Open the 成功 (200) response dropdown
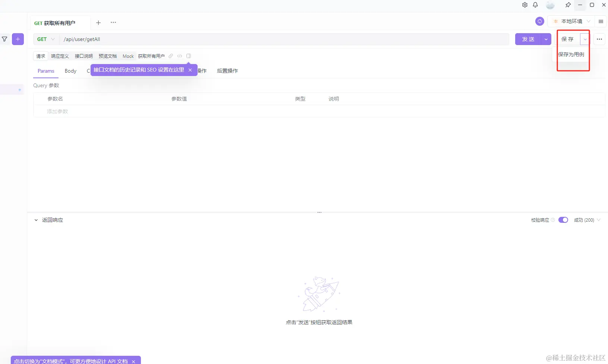This screenshot has height=364, width=608. pyautogui.click(x=587, y=220)
